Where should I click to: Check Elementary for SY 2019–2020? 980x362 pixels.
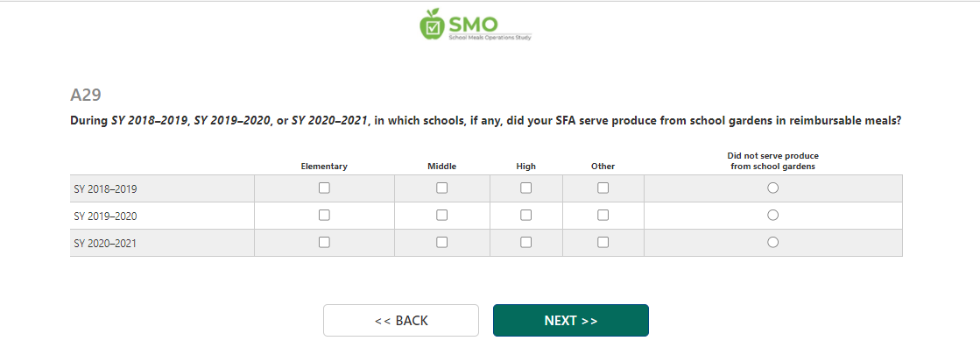[x=324, y=215]
